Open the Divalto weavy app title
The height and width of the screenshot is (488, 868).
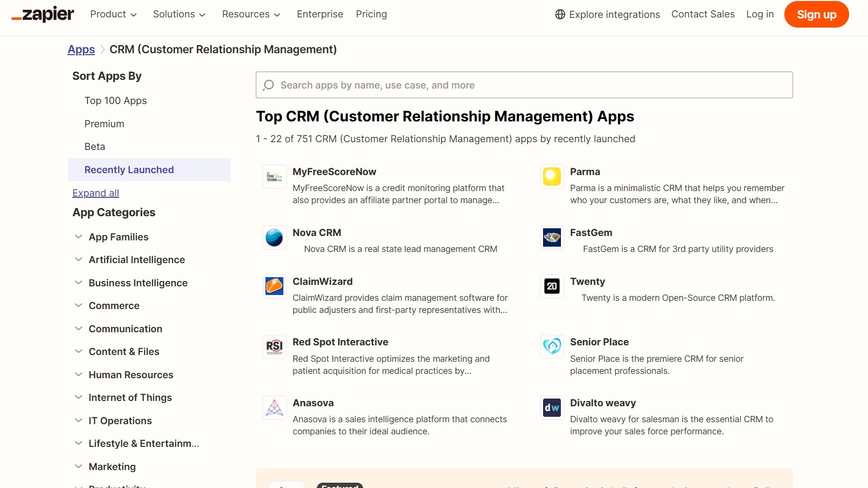click(603, 403)
